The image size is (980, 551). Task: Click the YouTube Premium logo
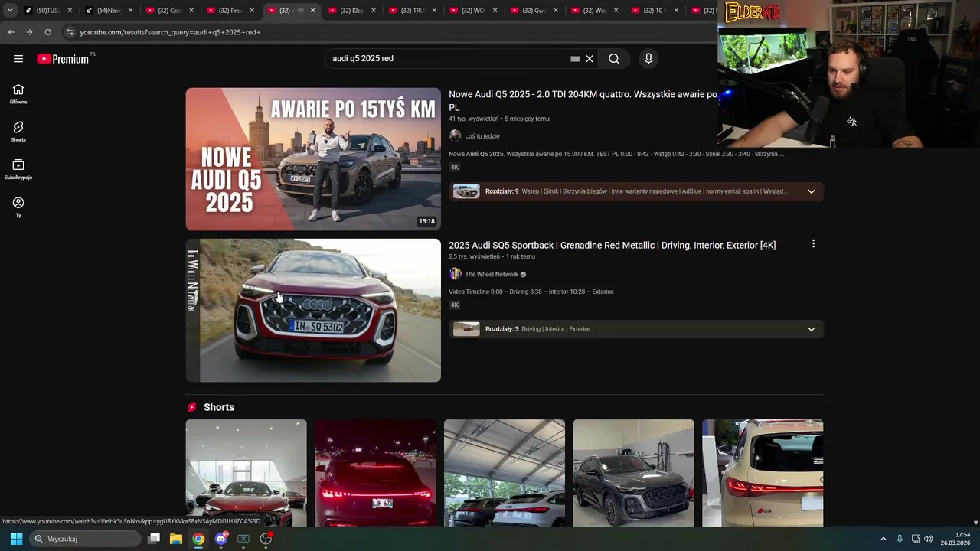pyautogui.click(x=64, y=59)
